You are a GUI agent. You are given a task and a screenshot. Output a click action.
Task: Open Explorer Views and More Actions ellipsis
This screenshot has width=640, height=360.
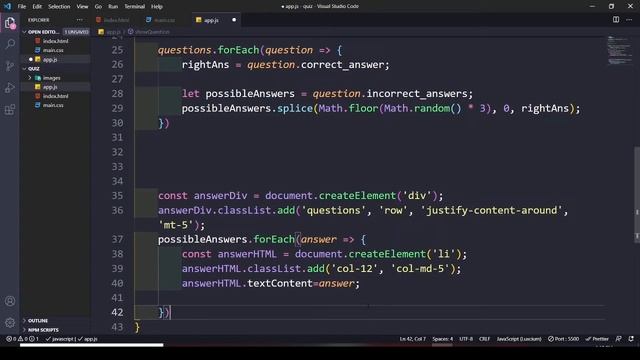[x=80, y=20]
